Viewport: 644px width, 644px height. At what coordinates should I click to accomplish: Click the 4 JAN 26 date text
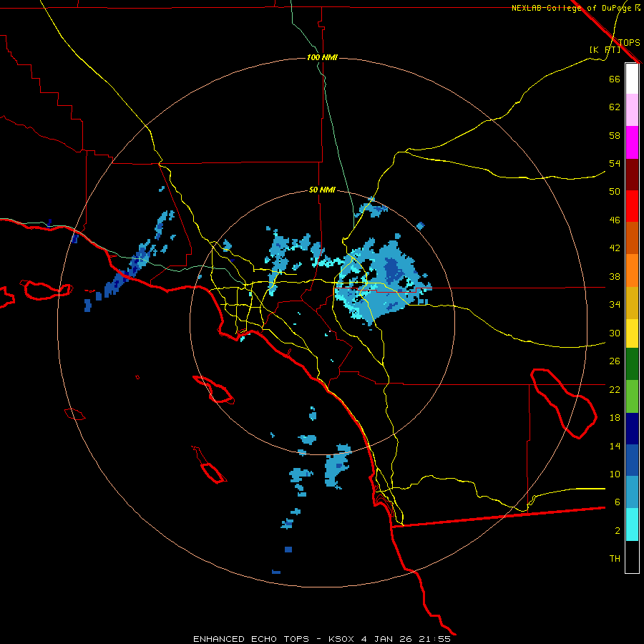(386, 639)
